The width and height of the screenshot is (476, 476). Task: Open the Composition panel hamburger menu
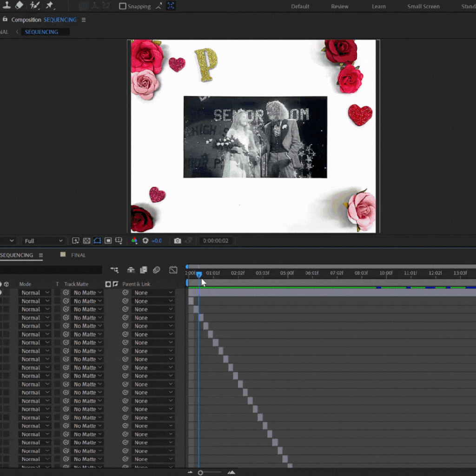84,20
